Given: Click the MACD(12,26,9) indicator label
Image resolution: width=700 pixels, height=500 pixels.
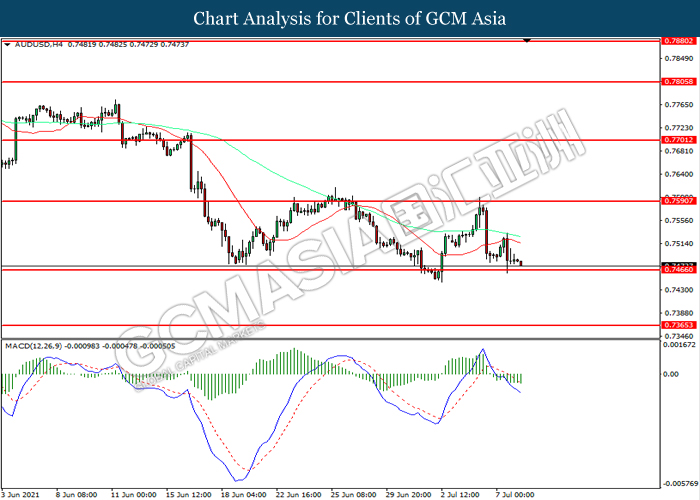Looking at the screenshot, I should [x=33, y=346].
